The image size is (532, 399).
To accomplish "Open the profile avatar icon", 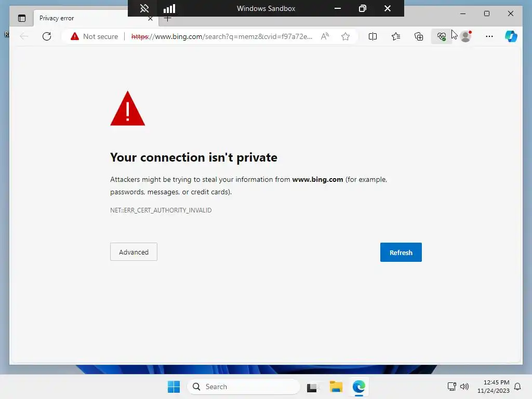I will pyautogui.click(x=466, y=36).
